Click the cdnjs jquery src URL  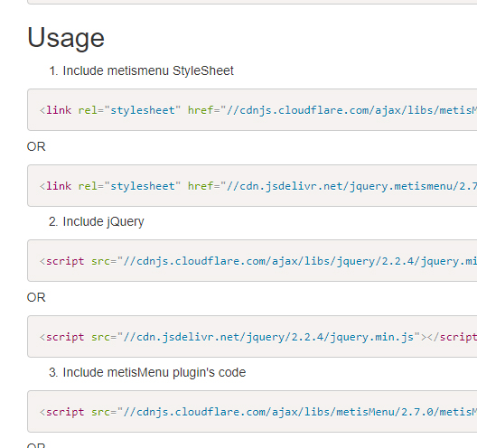(x=297, y=261)
